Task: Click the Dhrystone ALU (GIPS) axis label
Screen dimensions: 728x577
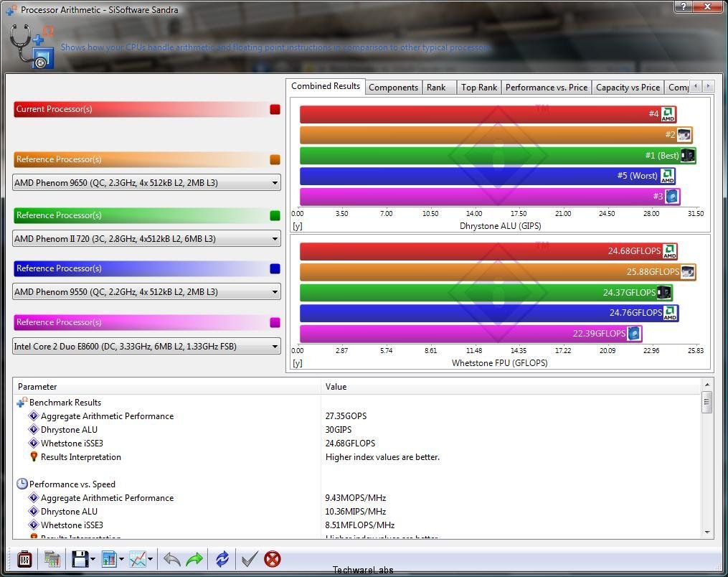Action: 500,226
